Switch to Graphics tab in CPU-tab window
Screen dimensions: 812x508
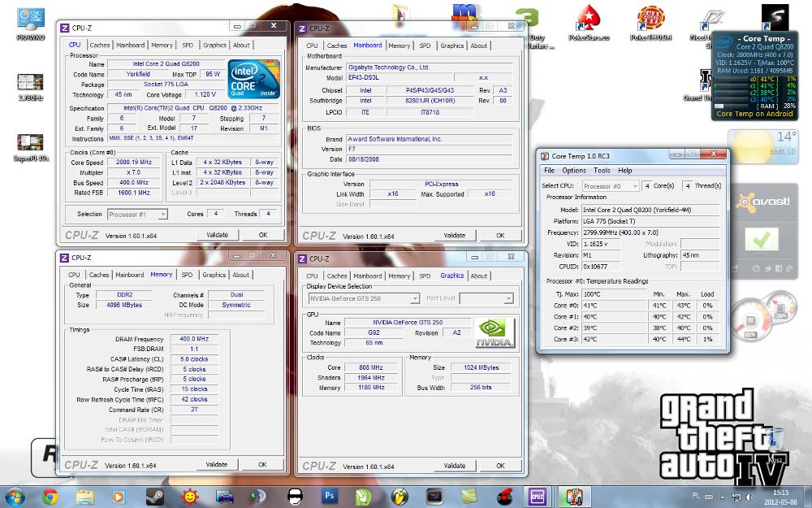pos(214,45)
